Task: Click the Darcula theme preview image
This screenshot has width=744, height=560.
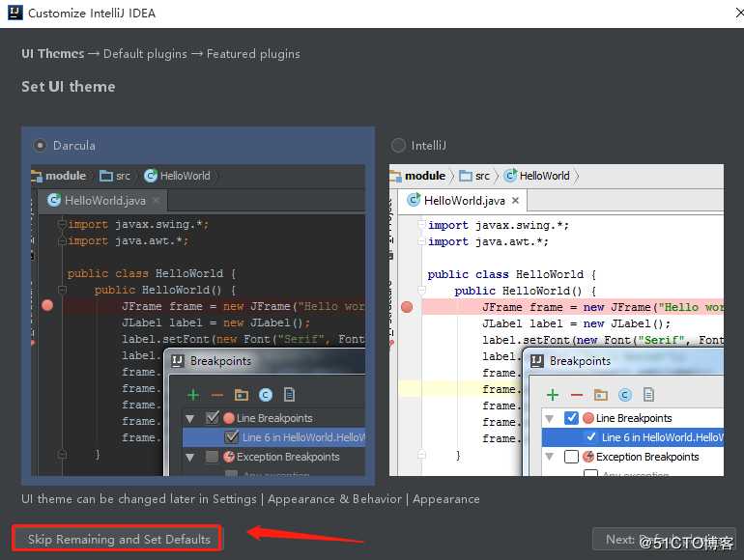Action: (198, 320)
